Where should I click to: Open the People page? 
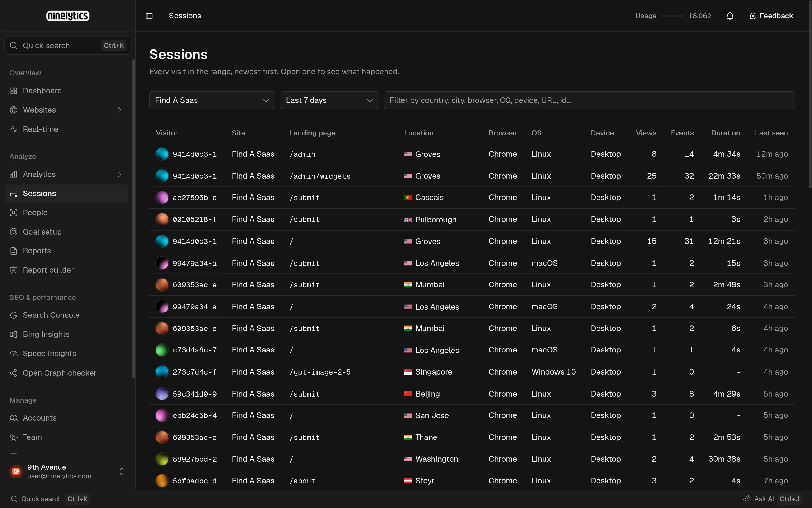pos(66,213)
